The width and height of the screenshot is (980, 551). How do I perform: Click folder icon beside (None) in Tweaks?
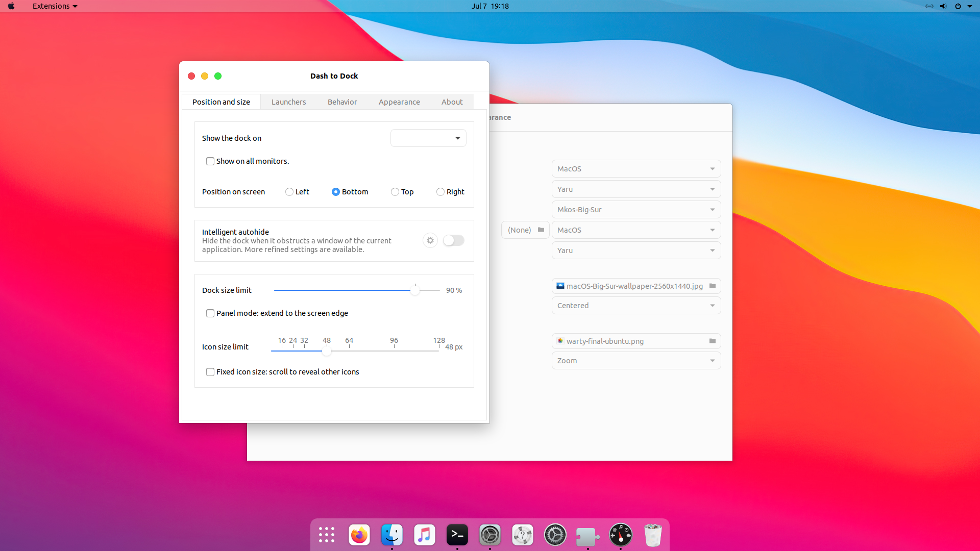541,230
